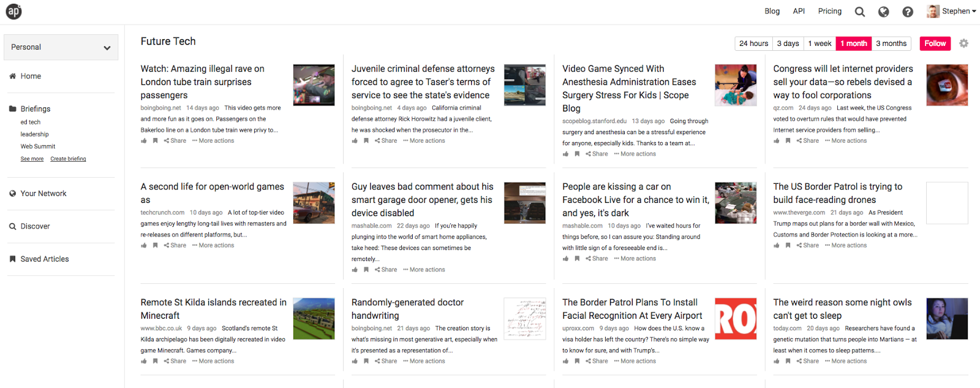Open the Web Summit briefing

(x=38, y=146)
